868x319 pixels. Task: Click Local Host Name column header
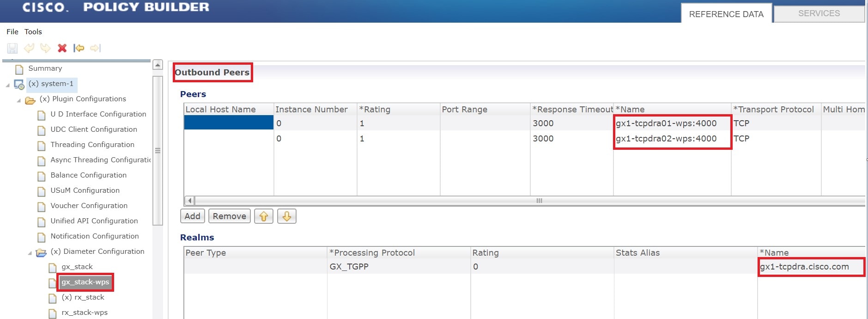(x=229, y=110)
